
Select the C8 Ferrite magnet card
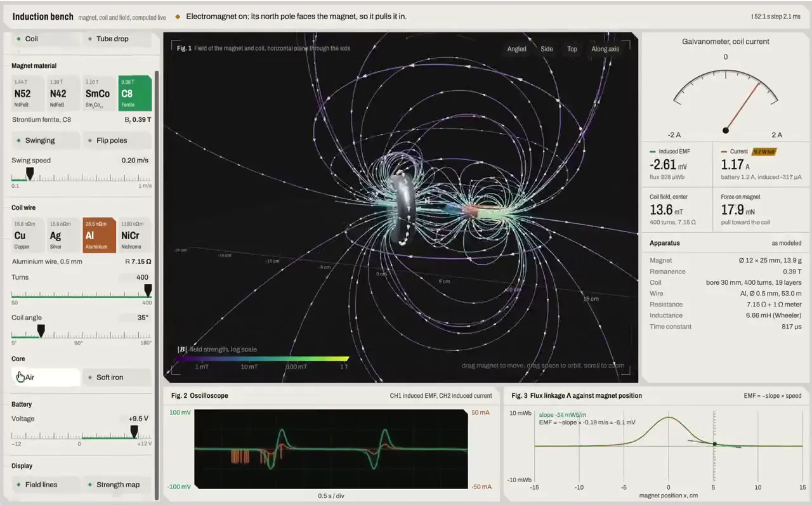[134, 93]
